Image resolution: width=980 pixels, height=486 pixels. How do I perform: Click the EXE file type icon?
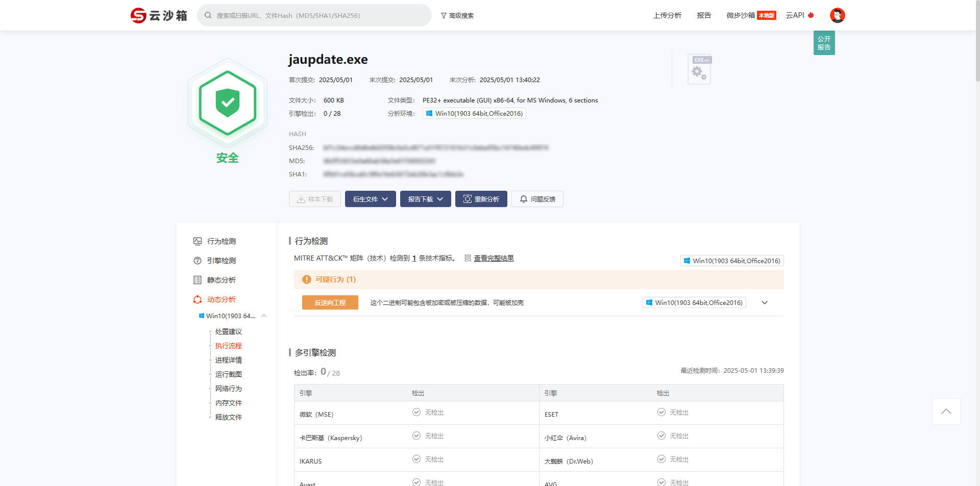click(x=699, y=69)
